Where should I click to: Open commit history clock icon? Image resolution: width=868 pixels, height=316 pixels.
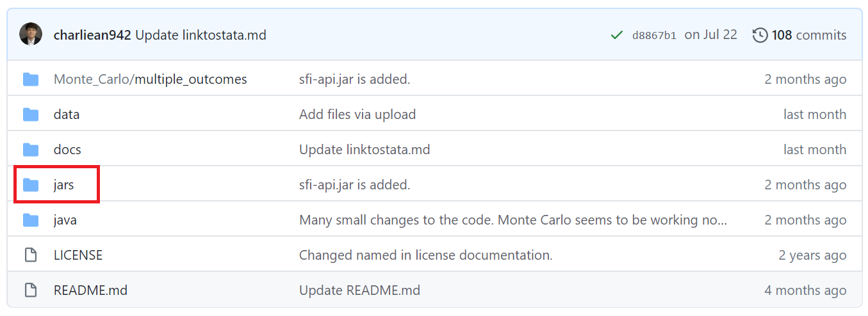pos(760,35)
